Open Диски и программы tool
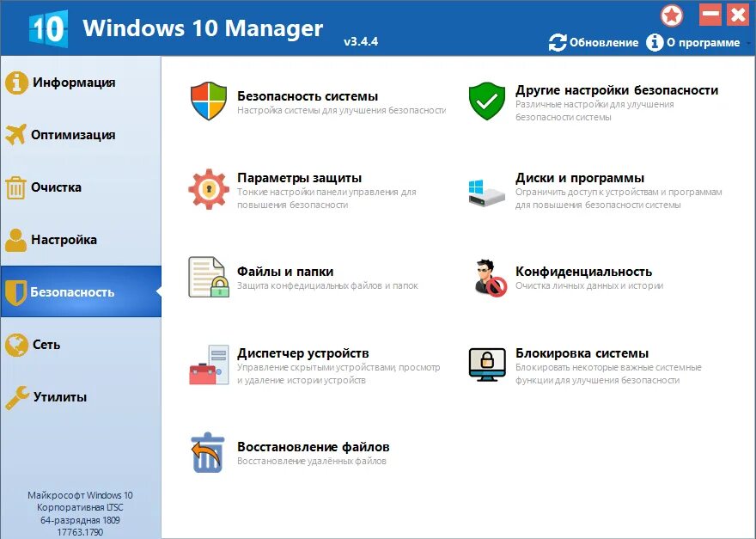The width and height of the screenshot is (756, 539). (580, 178)
